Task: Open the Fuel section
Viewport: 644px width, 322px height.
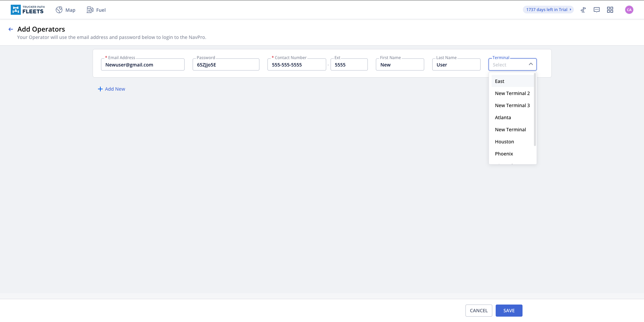Action: pos(96,10)
